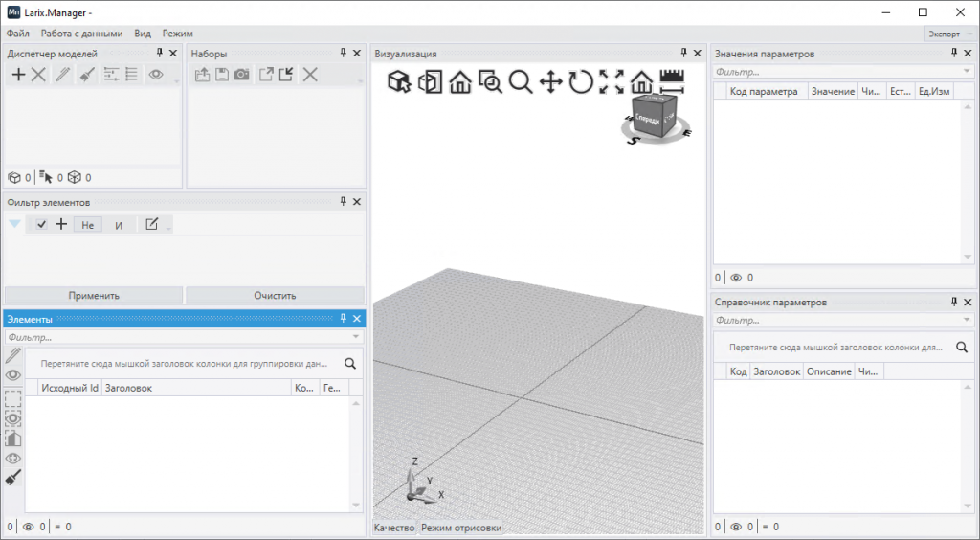Click the fit-to-screen expand arrows icon in Визуализация
This screenshot has height=540, width=980.
pyautogui.click(x=611, y=82)
